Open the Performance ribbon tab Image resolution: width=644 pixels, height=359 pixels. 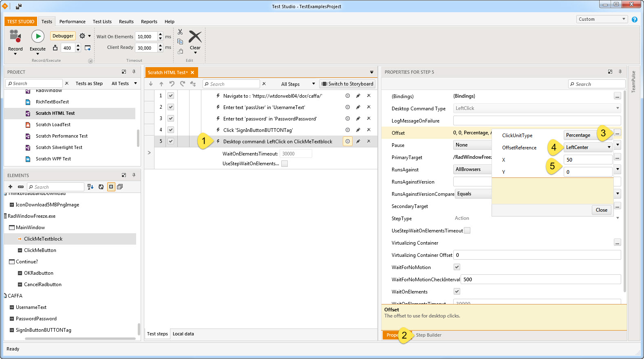pyautogui.click(x=72, y=22)
